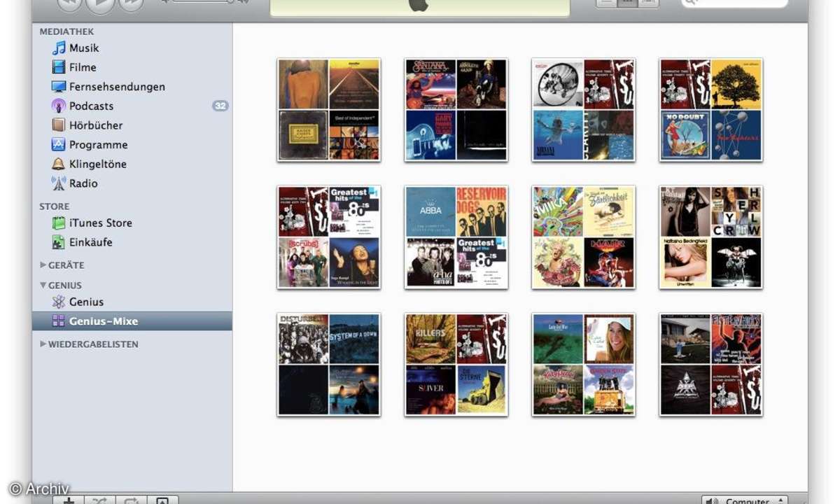Play the Genius mix with ABBA cover
The width and height of the screenshot is (840, 504).
coord(456,237)
